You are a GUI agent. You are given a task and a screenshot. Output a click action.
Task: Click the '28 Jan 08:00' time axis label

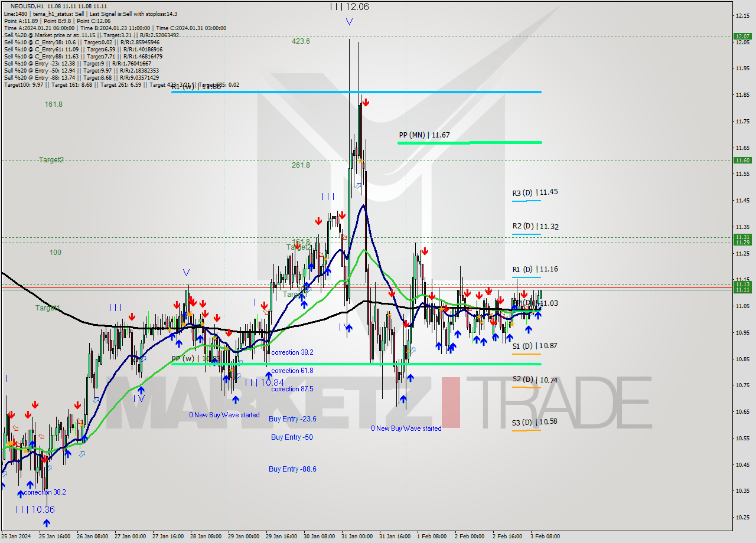coord(205,537)
